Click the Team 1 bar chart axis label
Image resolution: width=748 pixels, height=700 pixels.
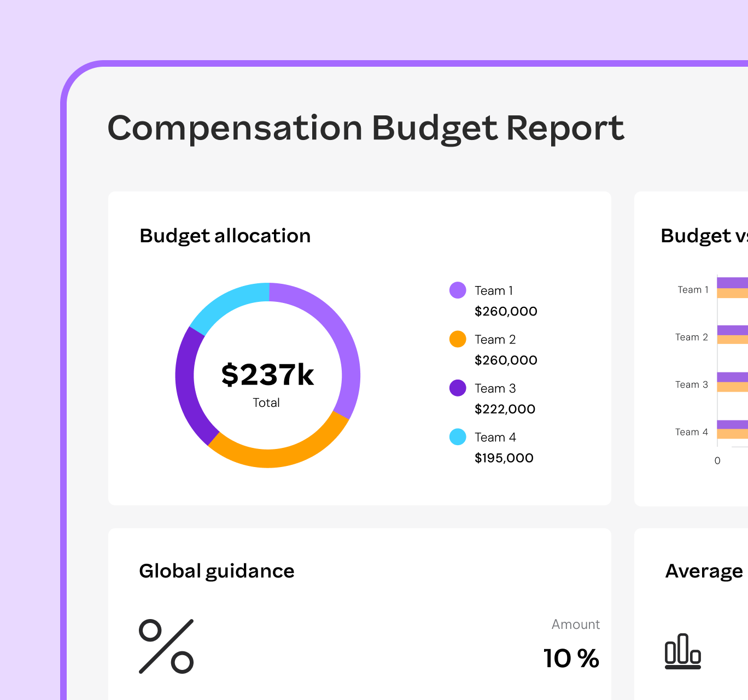(x=693, y=290)
